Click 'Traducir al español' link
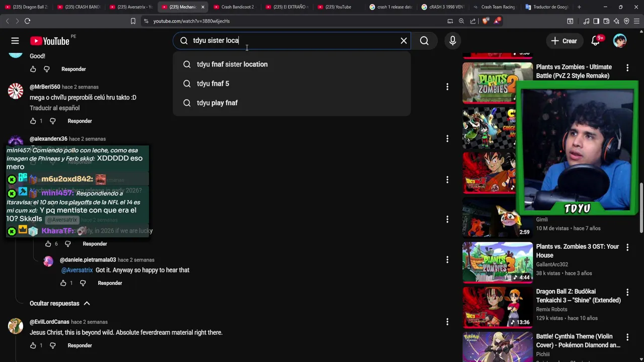Image resolution: width=644 pixels, height=362 pixels. pyautogui.click(x=54, y=108)
